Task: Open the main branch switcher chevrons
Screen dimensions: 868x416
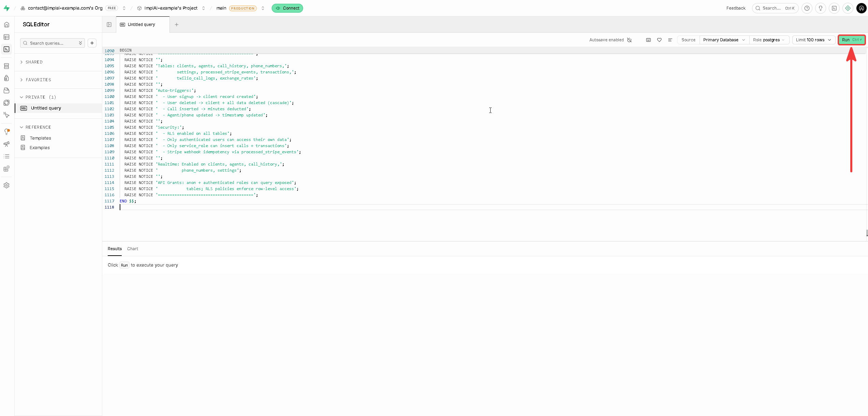Action: coord(263,8)
